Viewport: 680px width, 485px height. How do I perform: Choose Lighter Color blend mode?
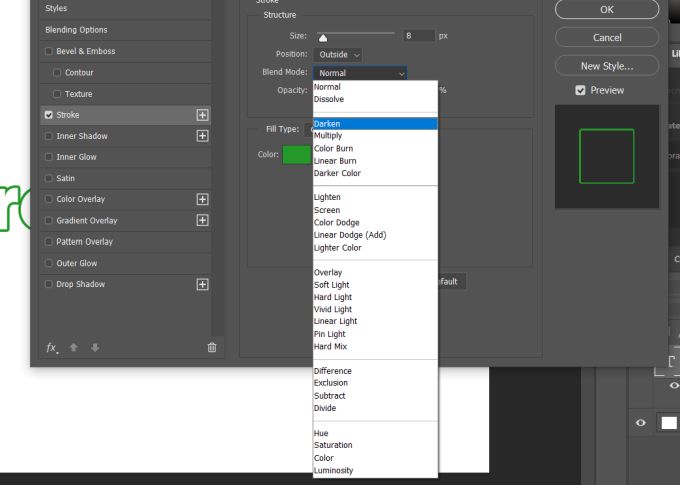click(x=375, y=248)
